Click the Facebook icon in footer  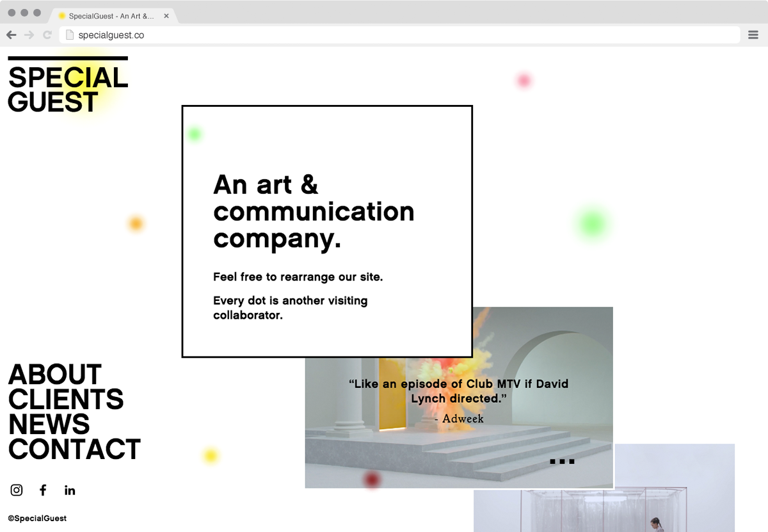coord(43,490)
